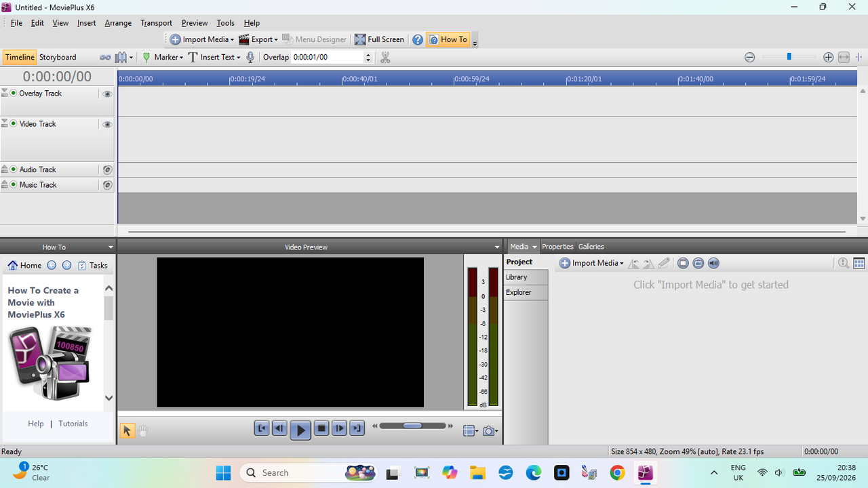
Task: Click the shuttle speed slider under preview
Action: coord(413,426)
